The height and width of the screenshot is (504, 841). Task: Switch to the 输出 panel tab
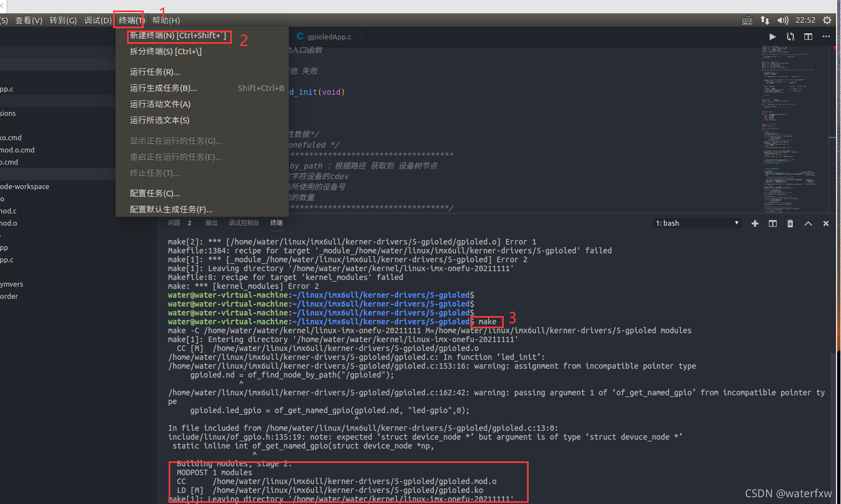click(211, 223)
